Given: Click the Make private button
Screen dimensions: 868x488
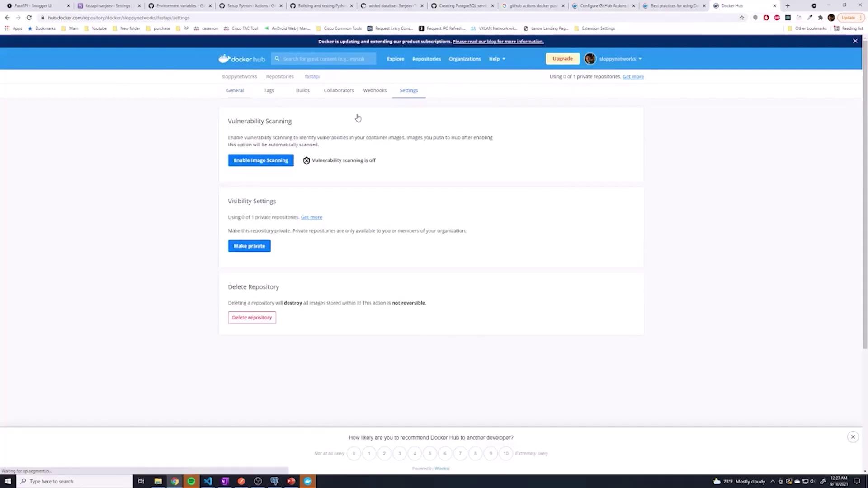Looking at the screenshot, I should (249, 246).
